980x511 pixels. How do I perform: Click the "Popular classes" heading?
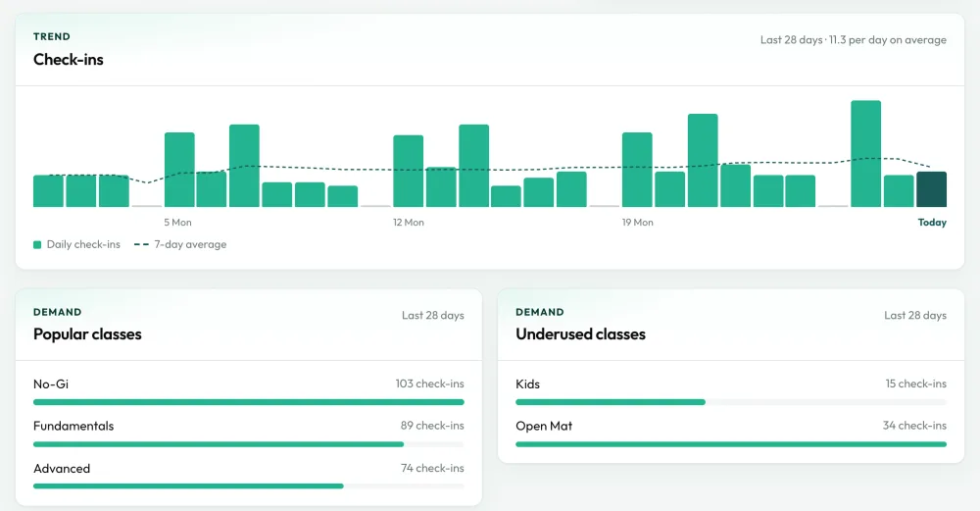(x=87, y=334)
